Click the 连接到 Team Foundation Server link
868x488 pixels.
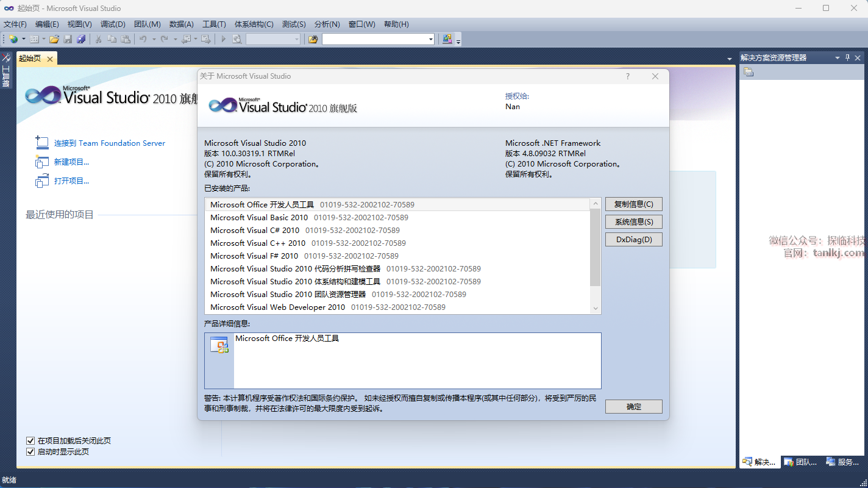(110, 143)
